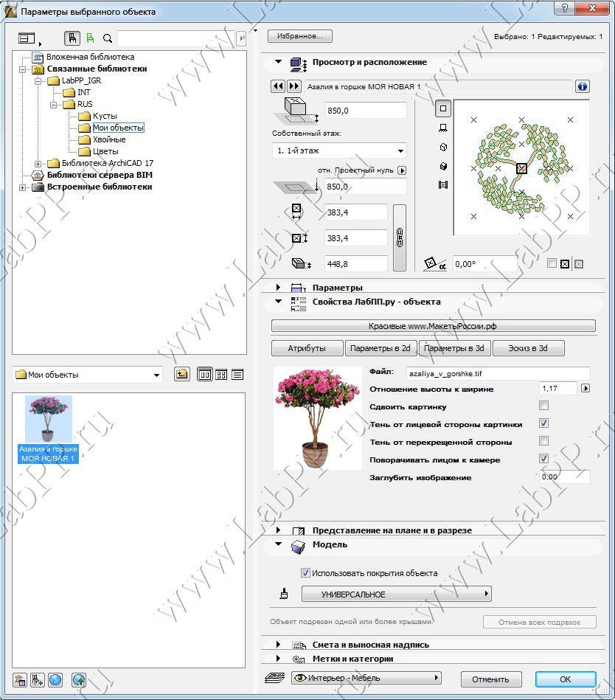Viewport: 615px width, 700px height.
Task: Enable Тень от перекрещенной стороны checkbox
Action: (543, 441)
